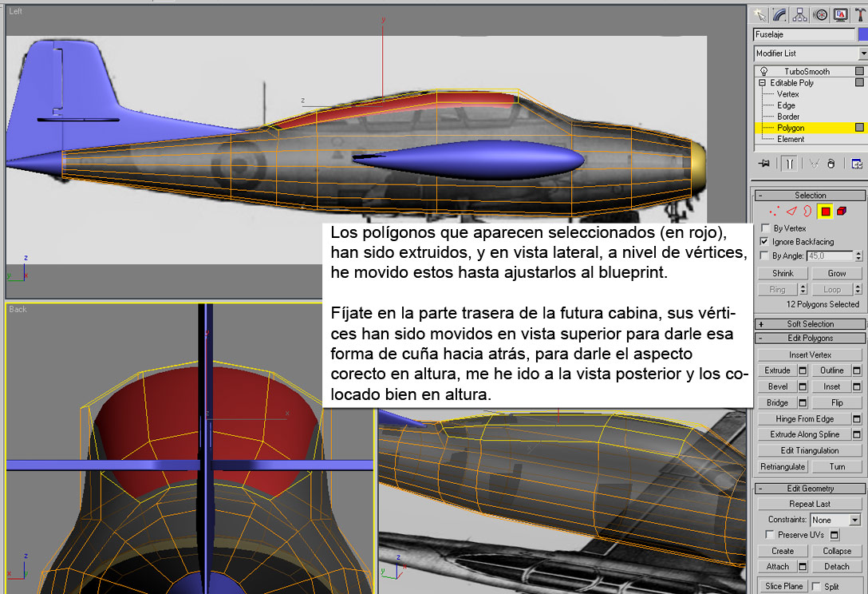Open the Motion command panel tab
Screen dimensions: 868x594
click(x=820, y=15)
